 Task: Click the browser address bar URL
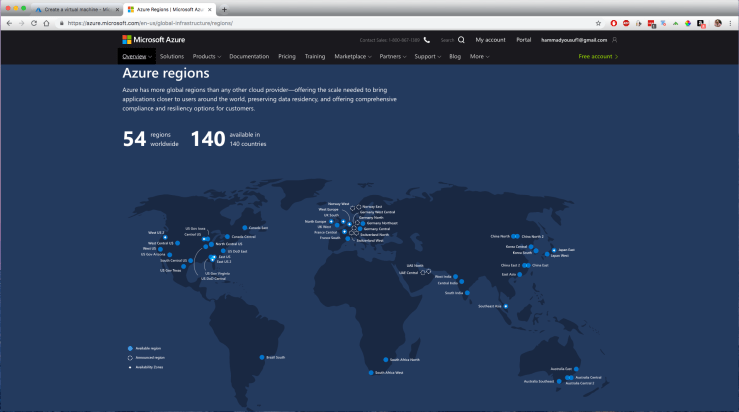[150, 23]
